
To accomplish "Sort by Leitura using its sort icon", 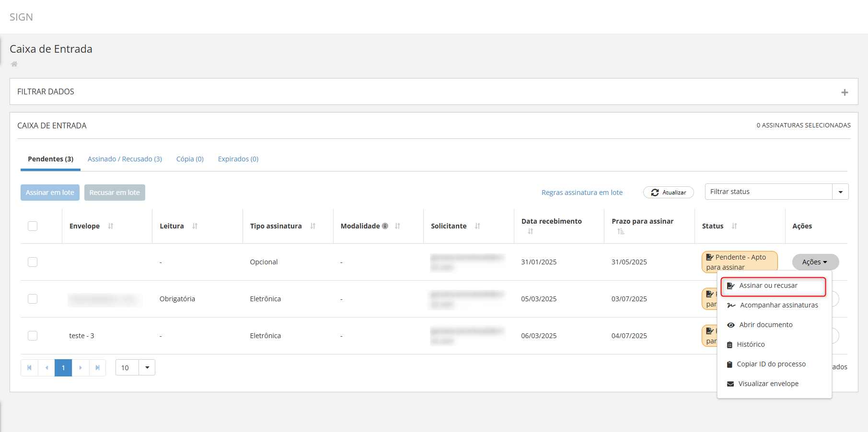I will tap(195, 226).
